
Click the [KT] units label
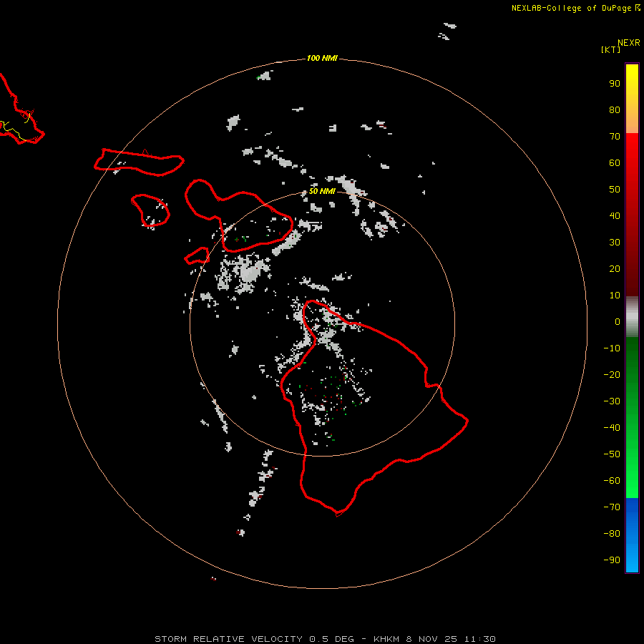pos(610,49)
